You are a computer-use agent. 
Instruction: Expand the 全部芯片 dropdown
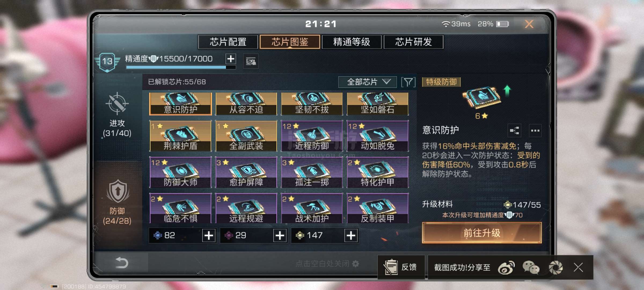(x=367, y=82)
